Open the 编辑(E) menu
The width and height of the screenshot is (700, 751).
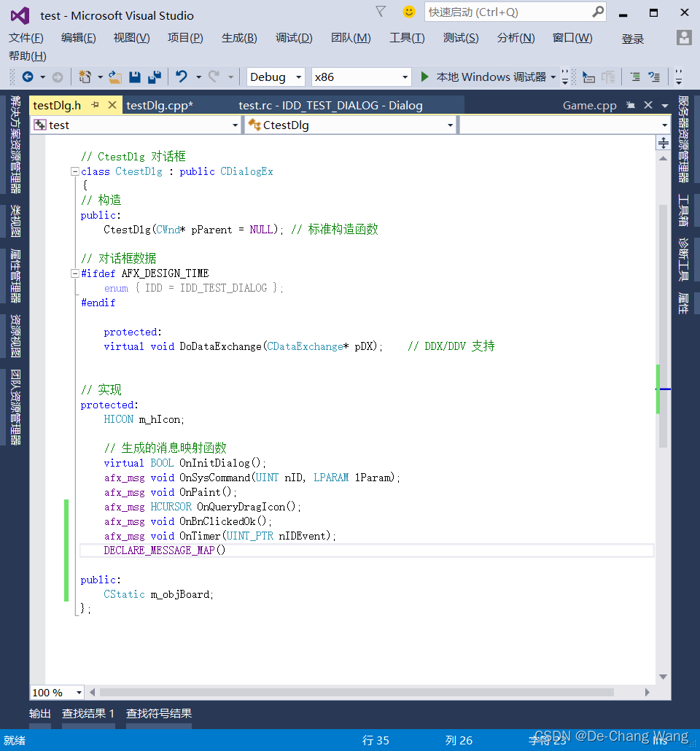[79, 38]
